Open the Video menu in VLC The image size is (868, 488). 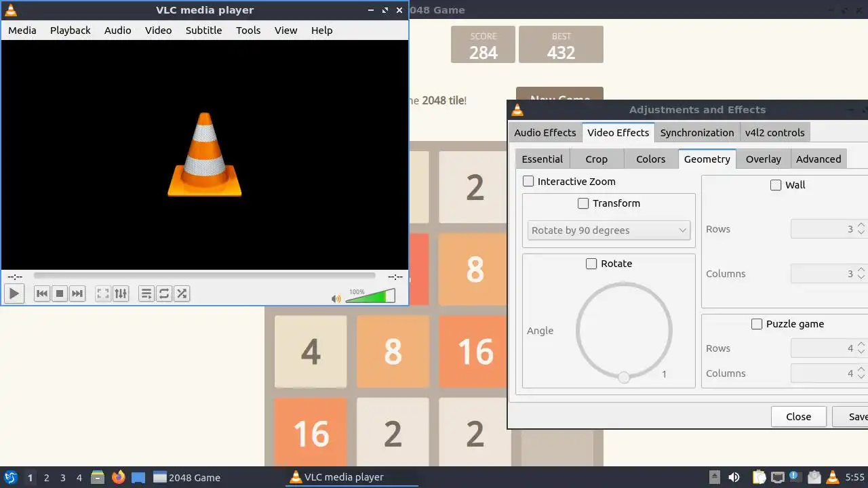(x=159, y=30)
